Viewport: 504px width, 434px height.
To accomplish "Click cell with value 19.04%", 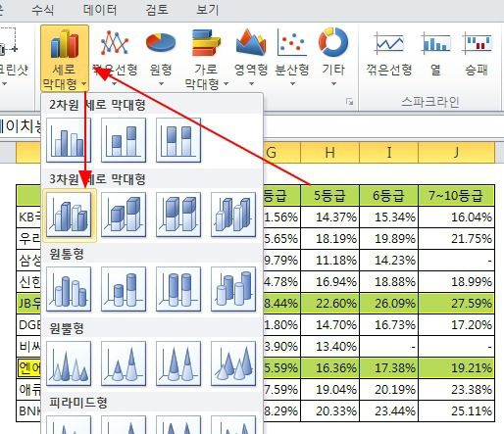I will tap(329, 389).
